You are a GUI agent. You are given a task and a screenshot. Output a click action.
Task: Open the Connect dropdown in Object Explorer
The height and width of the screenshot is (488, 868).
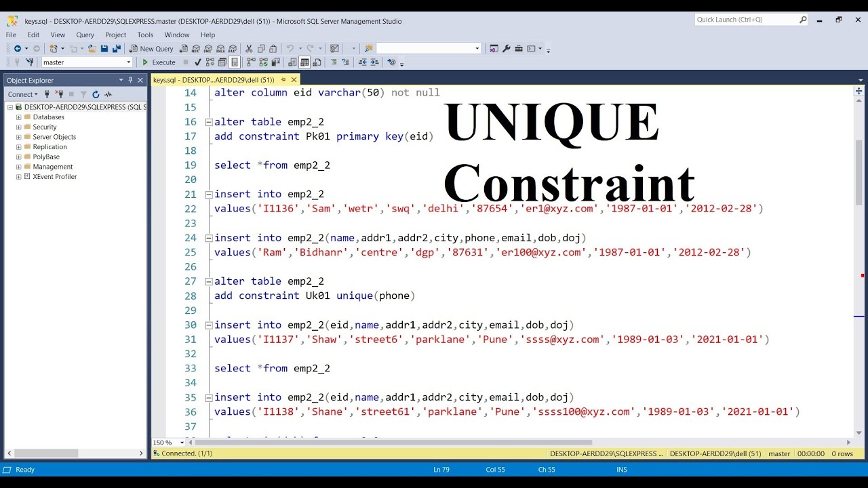coord(23,94)
